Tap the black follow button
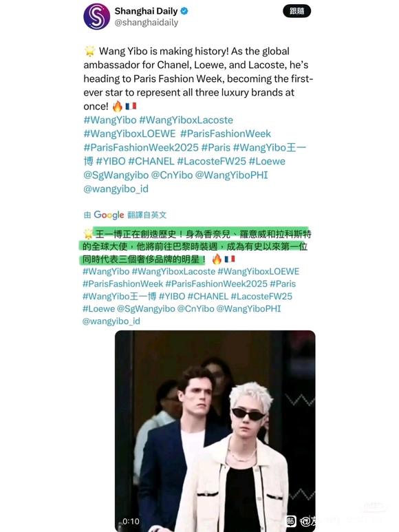 click(296, 11)
